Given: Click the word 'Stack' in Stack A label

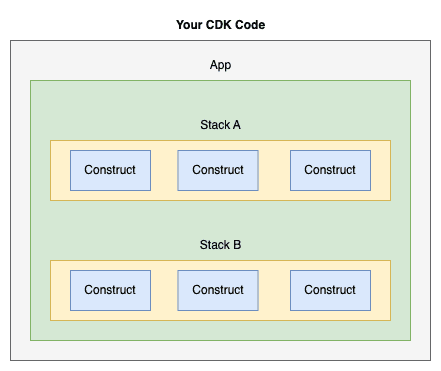Looking at the screenshot, I should point(215,125).
